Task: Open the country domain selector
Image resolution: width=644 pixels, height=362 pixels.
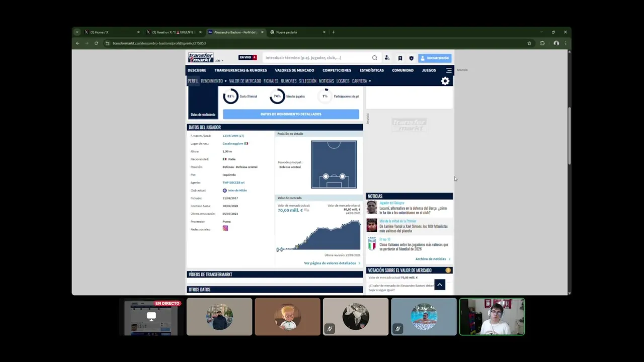Action: pos(219,60)
